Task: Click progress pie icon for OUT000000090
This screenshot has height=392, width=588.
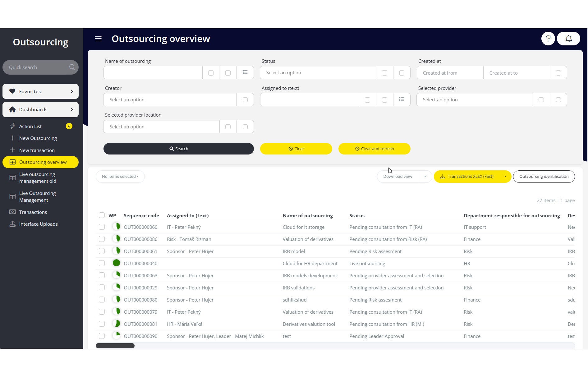Action: [x=116, y=336]
